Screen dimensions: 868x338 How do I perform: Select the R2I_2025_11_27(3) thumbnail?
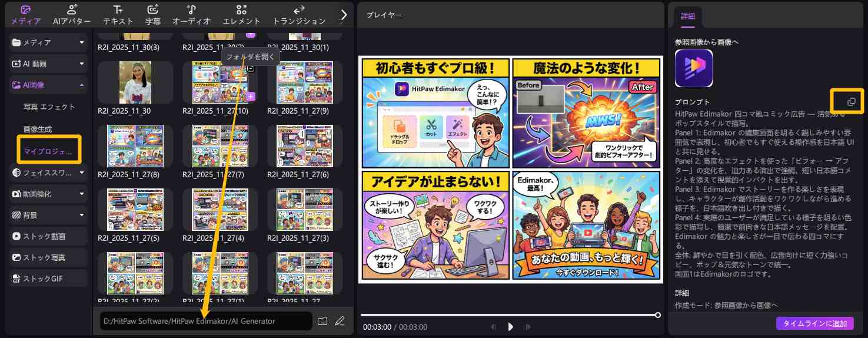pyautogui.click(x=305, y=210)
